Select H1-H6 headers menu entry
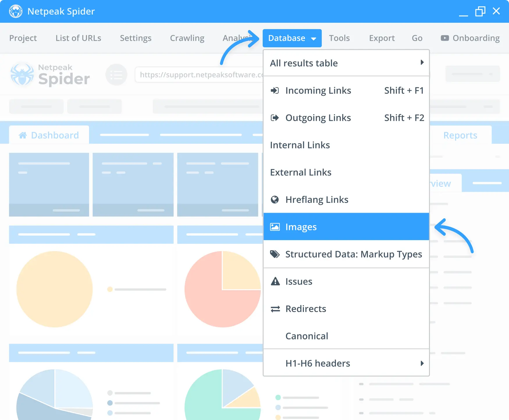The image size is (509, 420). coord(346,363)
